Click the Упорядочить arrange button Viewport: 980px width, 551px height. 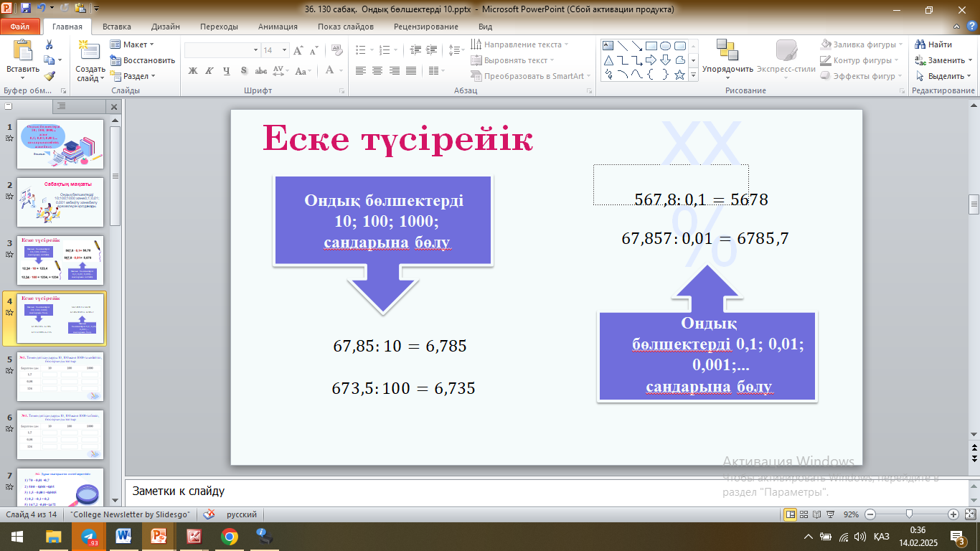click(x=727, y=56)
